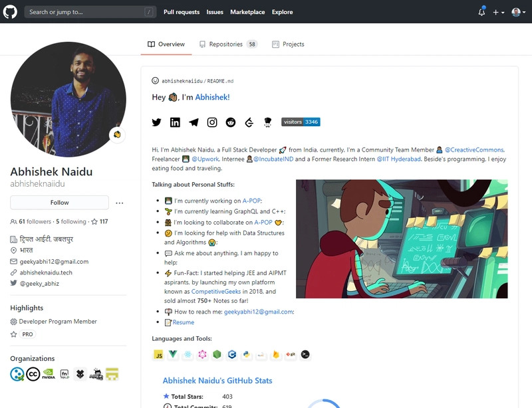Viewport: 532px width, 408px height.
Task: View the 61 followers list
Action: pyautogui.click(x=31, y=221)
